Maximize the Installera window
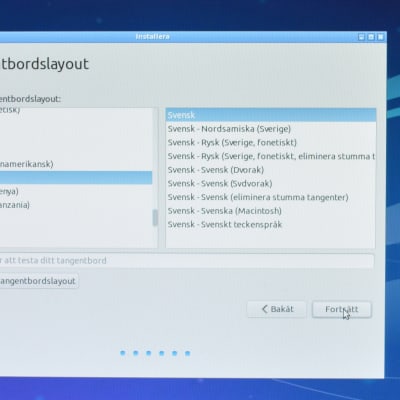400x400 pixels. [x=371, y=37]
